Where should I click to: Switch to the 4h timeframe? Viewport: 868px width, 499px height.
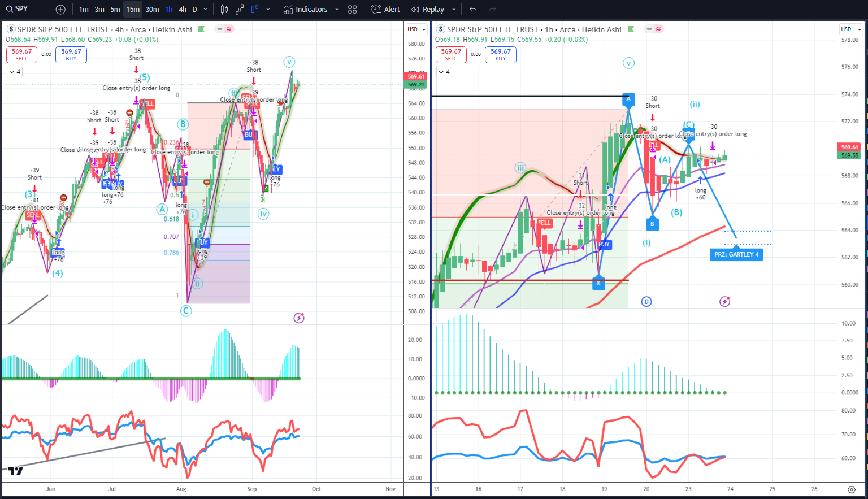click(183, 10)
